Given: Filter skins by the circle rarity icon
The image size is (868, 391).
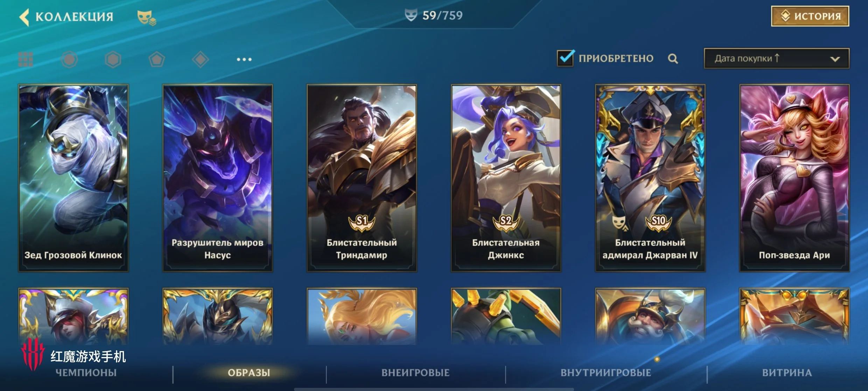Looking at the screenshot, I should tap(69, 59).
